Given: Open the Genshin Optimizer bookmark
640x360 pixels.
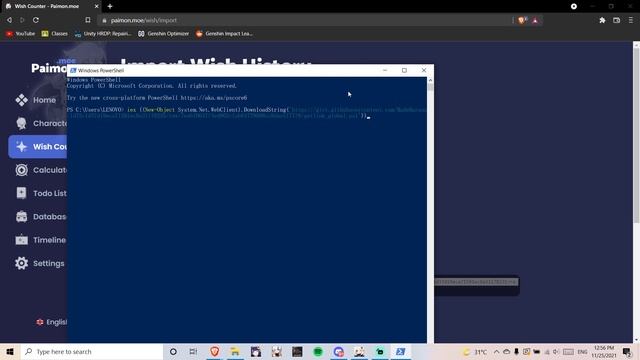Looking at the screenshot, I should (163, 34).
